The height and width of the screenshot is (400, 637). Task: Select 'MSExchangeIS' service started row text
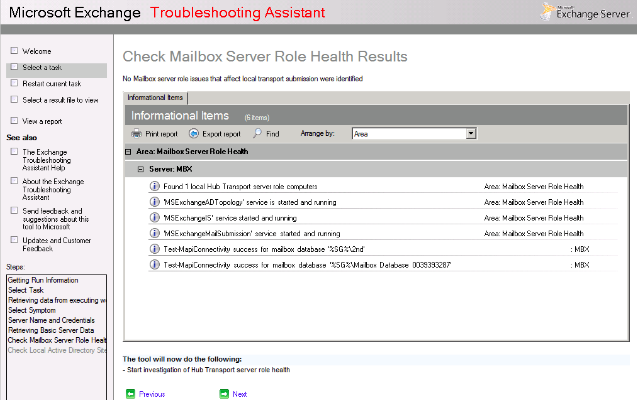tap(230, 218)
